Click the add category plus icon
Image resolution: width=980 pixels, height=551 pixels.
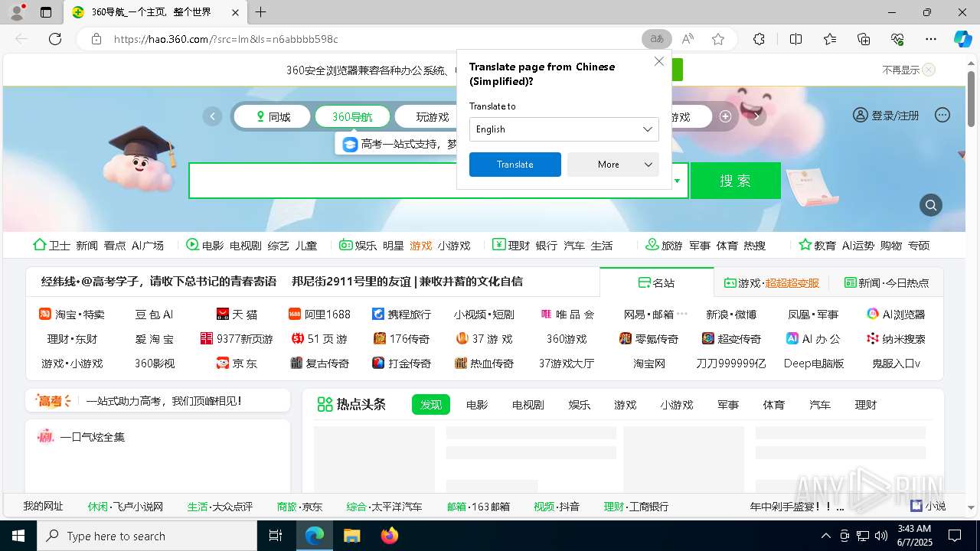click(725, 116)
